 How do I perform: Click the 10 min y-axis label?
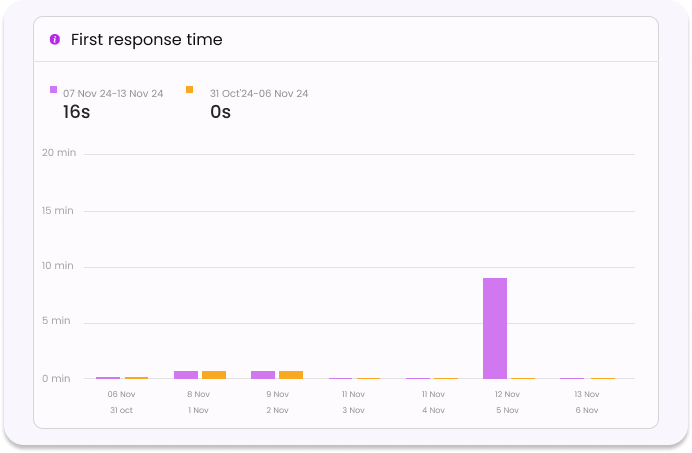click(x=58, y=266)
